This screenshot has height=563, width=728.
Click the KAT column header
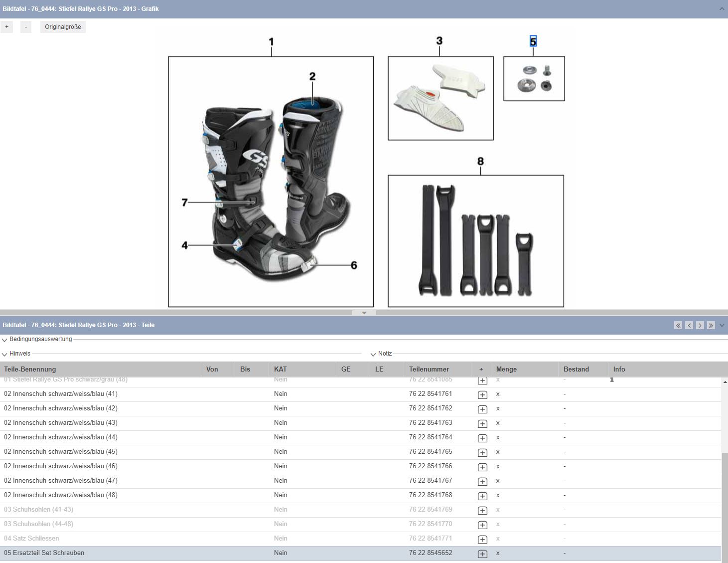302,370
